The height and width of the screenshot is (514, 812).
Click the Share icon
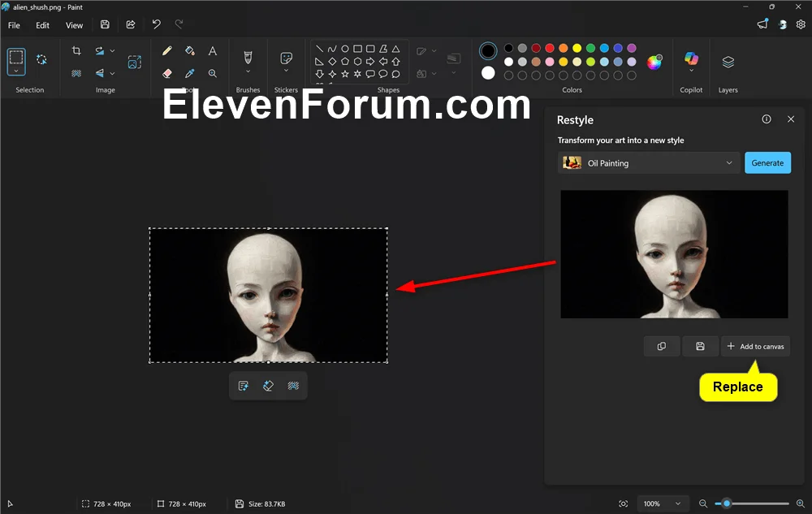click(131, 24)
